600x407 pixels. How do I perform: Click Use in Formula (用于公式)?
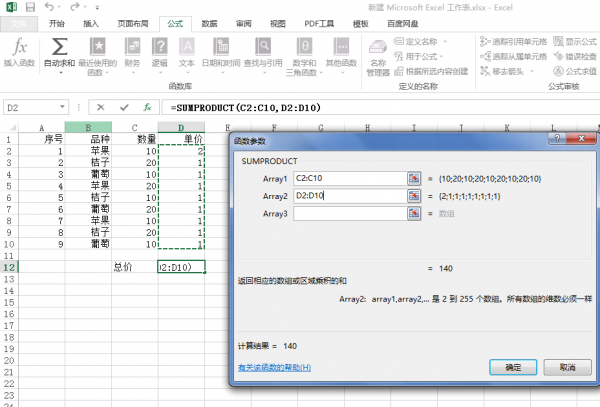416,57
